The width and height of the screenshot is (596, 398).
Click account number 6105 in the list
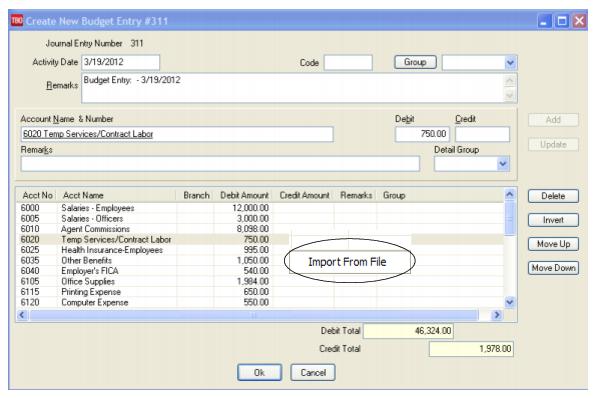coord(30,281)
